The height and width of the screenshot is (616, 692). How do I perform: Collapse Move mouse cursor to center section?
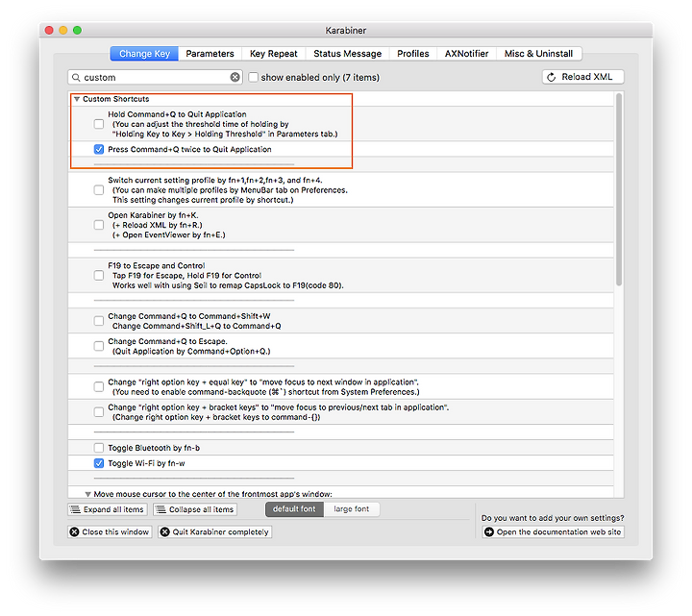point(87,494)
